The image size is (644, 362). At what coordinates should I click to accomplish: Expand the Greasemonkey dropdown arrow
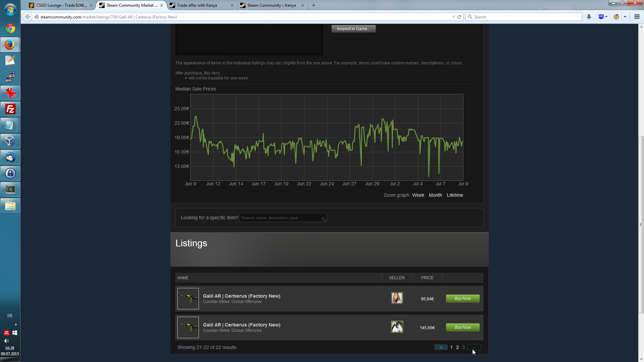[625, 17]
